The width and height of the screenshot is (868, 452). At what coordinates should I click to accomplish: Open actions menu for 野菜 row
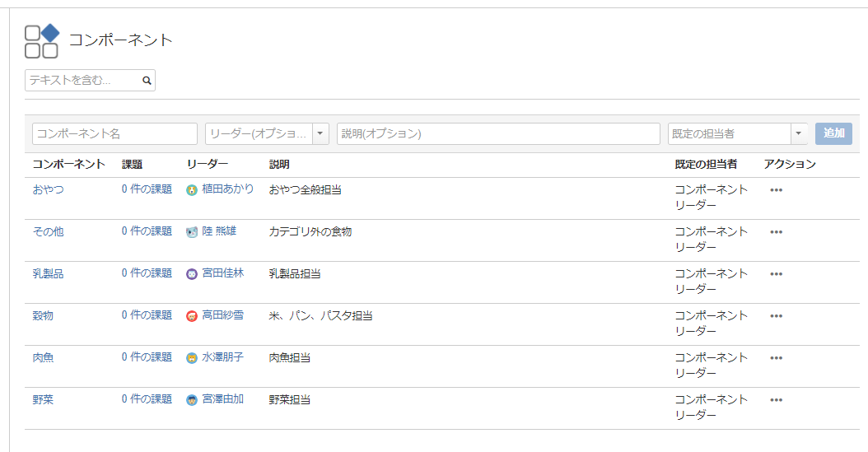776,401
